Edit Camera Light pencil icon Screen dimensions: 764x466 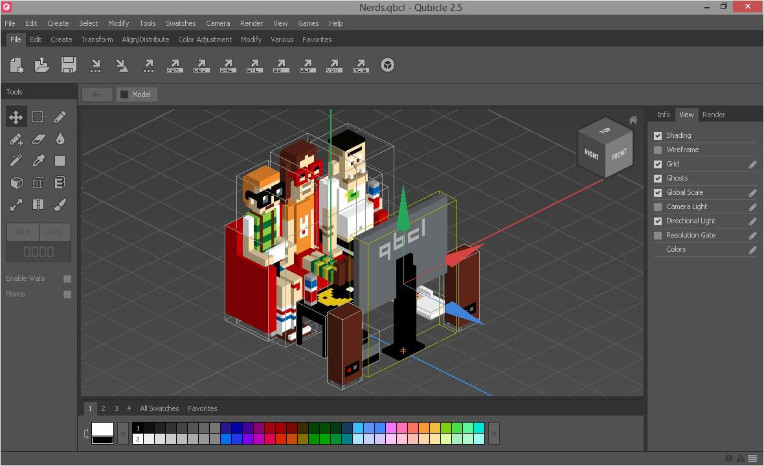752,207
